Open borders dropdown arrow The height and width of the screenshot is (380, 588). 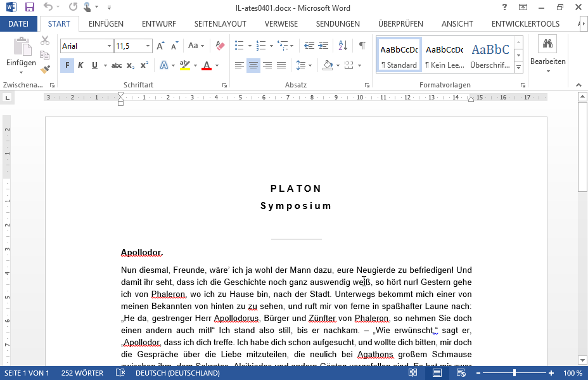[359, 66]
